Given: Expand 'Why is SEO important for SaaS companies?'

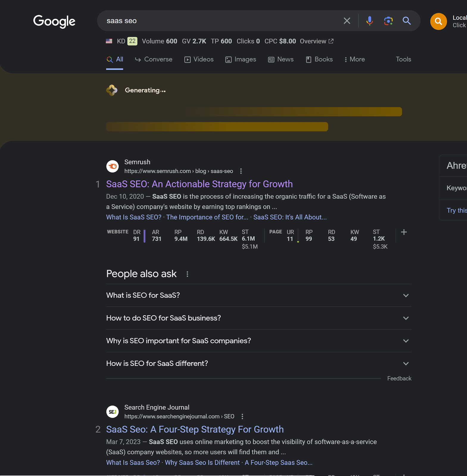Looking at the screenshot, I should tap(259, 341).
